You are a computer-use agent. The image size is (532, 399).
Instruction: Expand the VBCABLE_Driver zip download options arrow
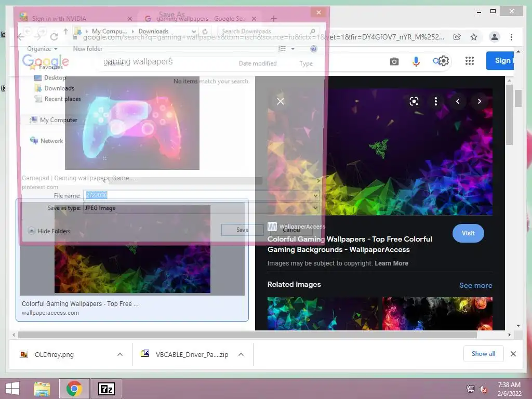click(241, 354)
